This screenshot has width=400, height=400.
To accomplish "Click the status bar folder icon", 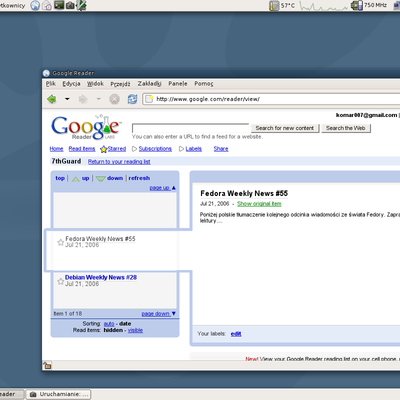I will pyautogui.click(x=47, y=365).
